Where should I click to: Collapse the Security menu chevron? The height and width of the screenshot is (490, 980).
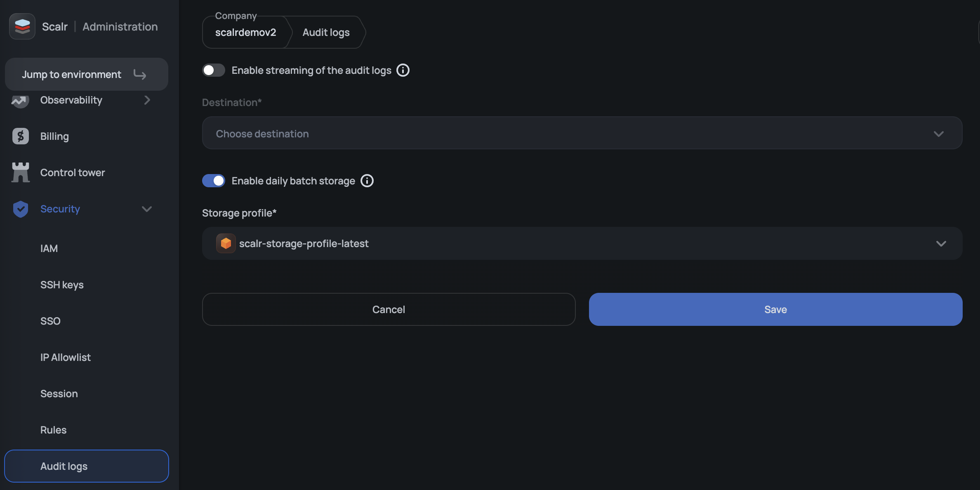pyautogui.click(x=147, y=209)
